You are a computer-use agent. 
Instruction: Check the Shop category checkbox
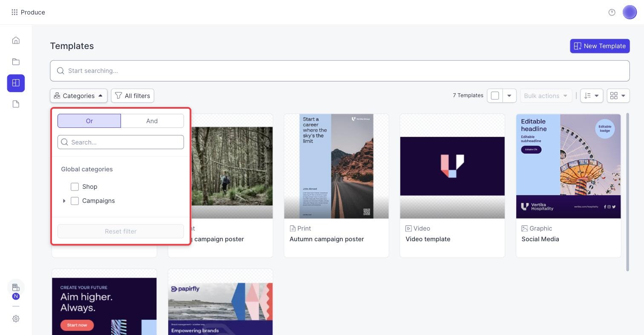[x=75, y=187]
